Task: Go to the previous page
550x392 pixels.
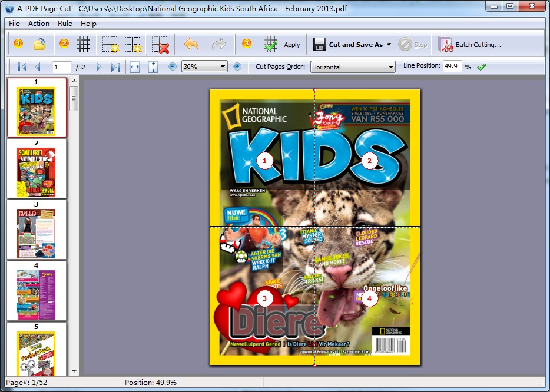Action: pos(38,67)
